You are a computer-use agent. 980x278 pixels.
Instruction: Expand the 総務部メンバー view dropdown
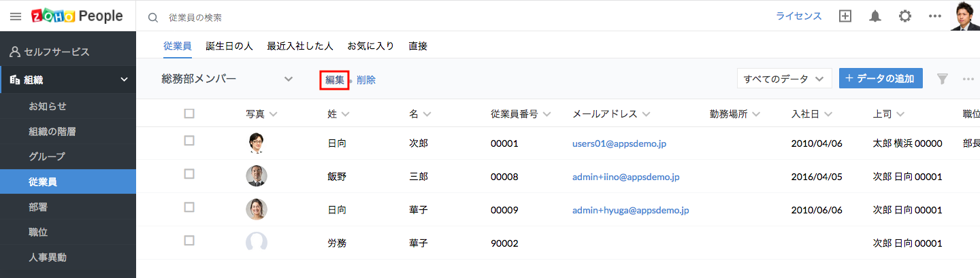289,79
